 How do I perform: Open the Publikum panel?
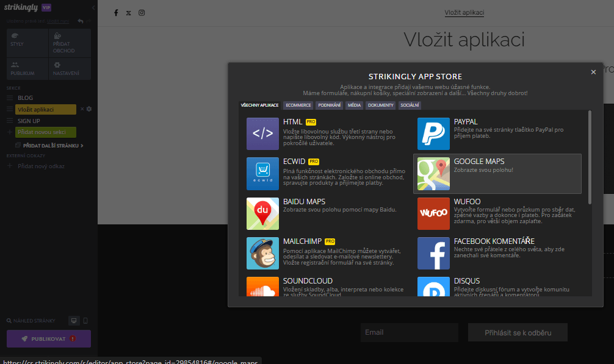pos(27,69)
